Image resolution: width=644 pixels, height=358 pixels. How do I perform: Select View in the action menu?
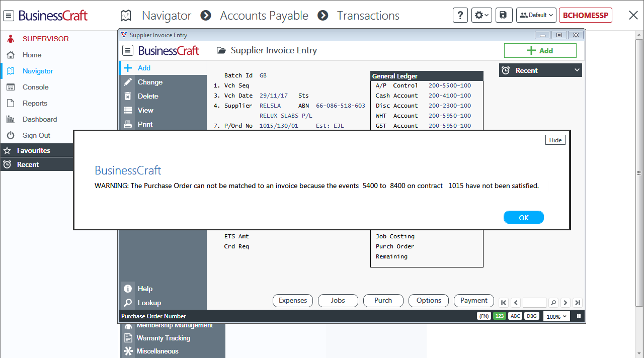tap(163, 110)
